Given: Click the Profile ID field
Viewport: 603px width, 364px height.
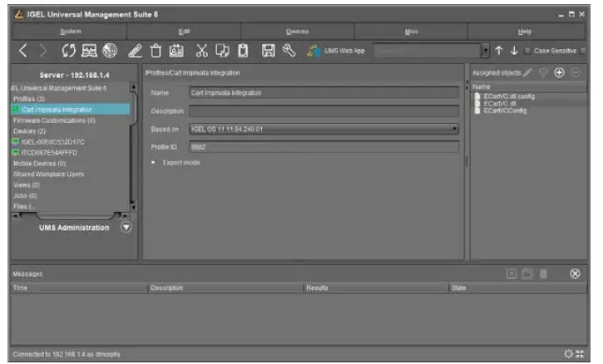Looking at the screenshot, I should tap(324, 147).
